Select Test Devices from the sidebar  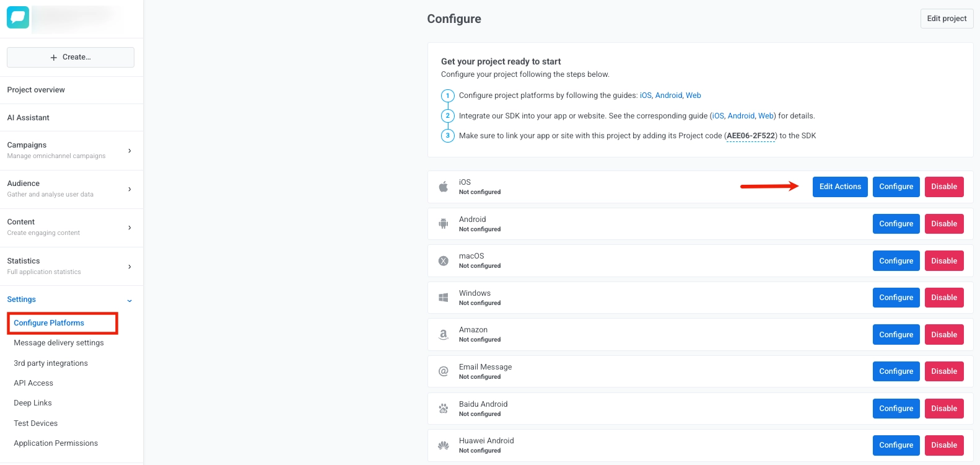35,423
